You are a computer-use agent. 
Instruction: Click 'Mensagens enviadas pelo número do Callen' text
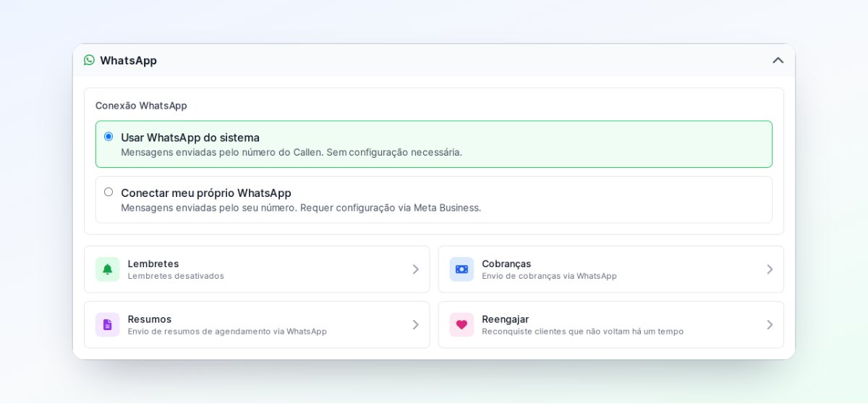[x=222, y=152]
